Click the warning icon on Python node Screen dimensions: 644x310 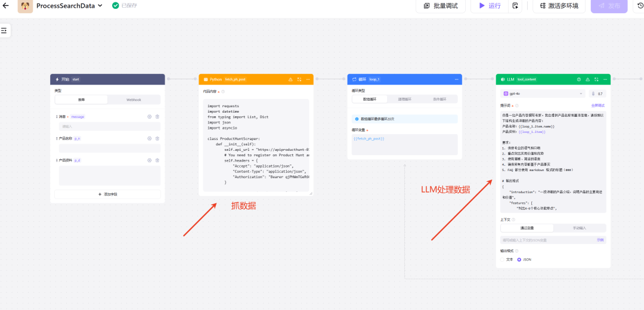tap(290, 79)
